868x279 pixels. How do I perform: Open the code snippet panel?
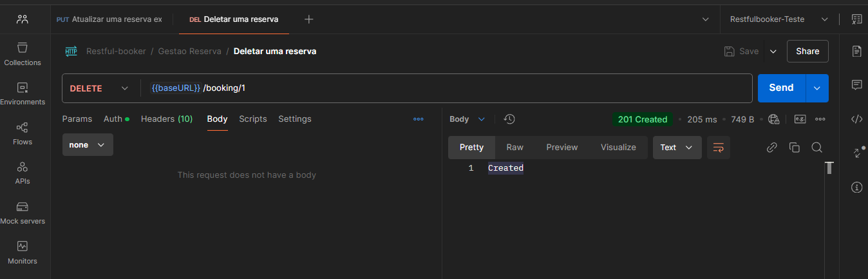click(x=856, y=119)
